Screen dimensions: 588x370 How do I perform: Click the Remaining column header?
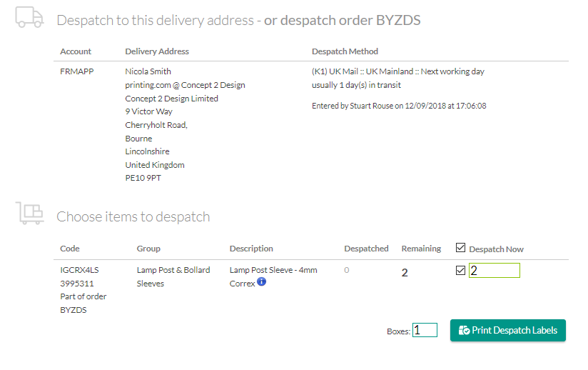[421, 249]
